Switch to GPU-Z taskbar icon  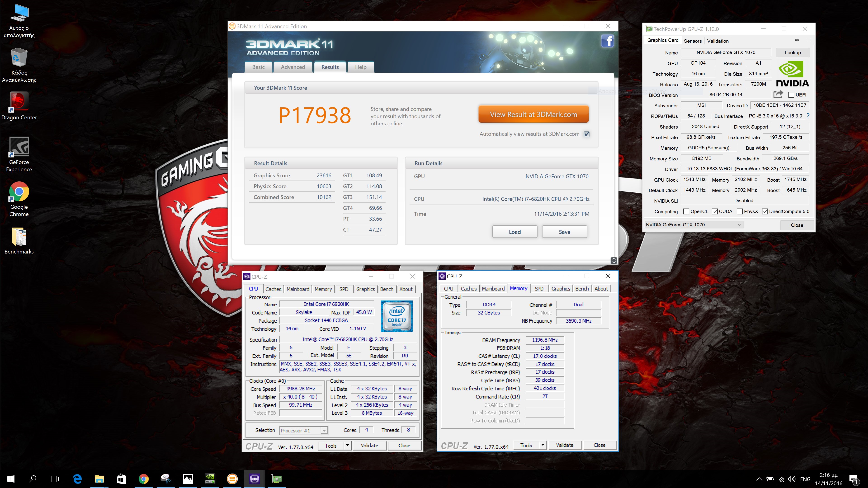coord(276,479)
